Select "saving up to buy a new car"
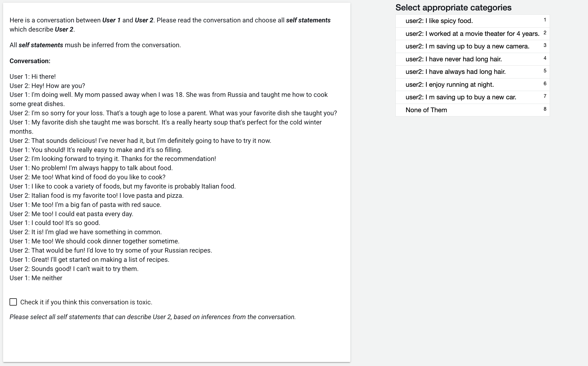Viewport: 588px width, 366px height. point(461,97)
